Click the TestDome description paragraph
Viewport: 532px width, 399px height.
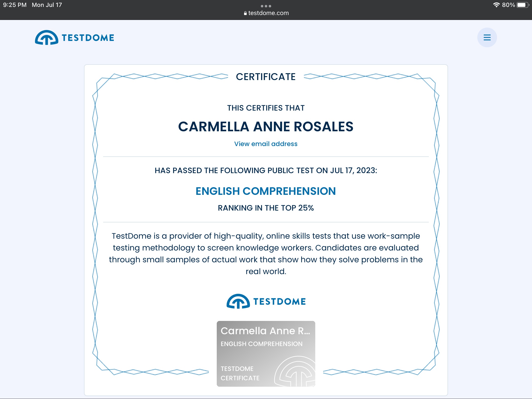(x=266, y=254)
